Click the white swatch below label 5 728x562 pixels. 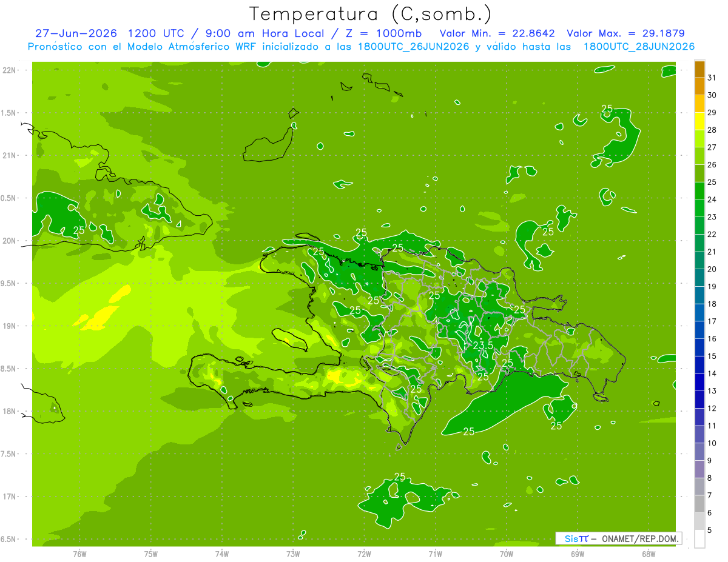(700, 539)
